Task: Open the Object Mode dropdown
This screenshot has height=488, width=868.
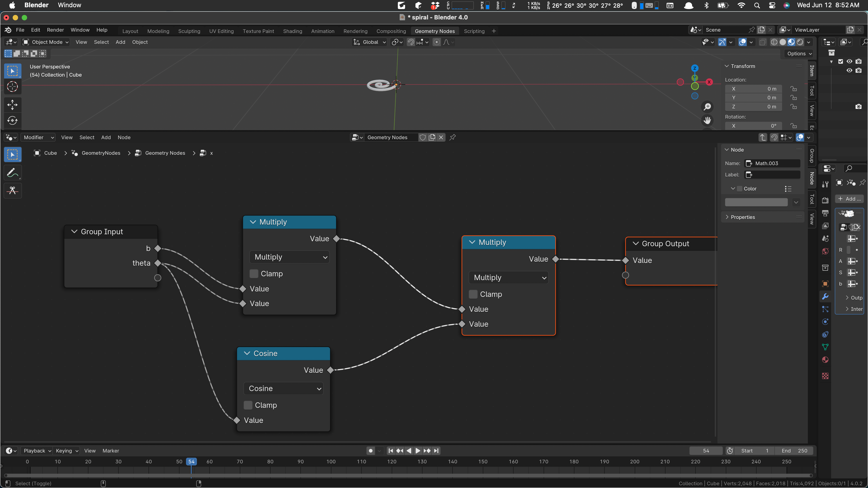Action: (x=45, y=42)
